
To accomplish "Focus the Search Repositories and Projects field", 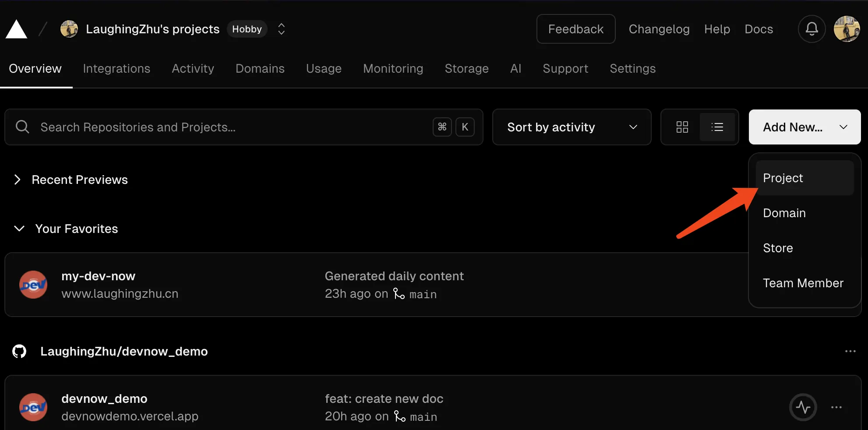I will click(244, 127).
